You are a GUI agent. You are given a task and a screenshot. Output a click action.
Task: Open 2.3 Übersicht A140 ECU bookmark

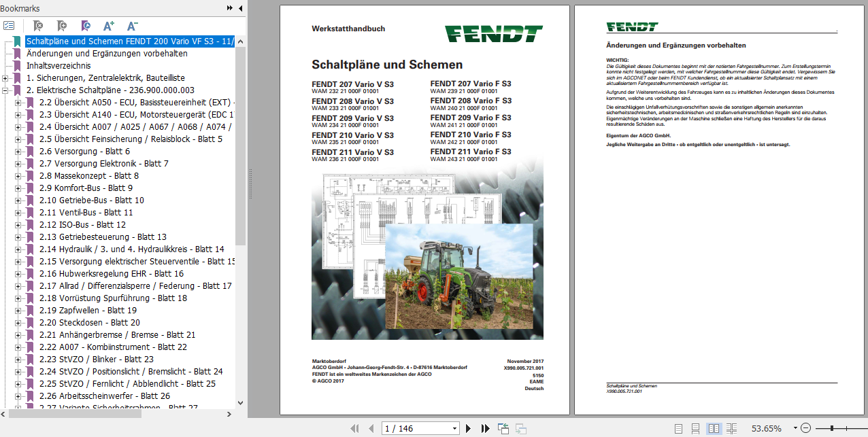click(x=137, y=115)
